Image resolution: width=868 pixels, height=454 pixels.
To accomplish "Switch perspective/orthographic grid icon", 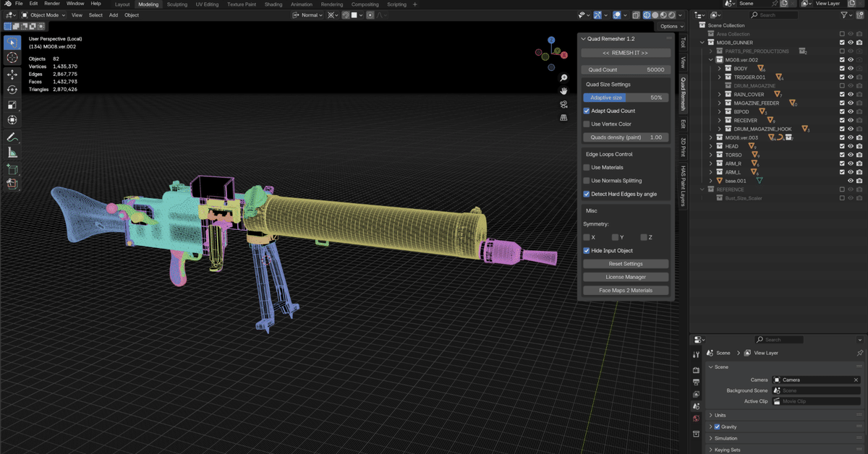I will (x=563, y=118).
